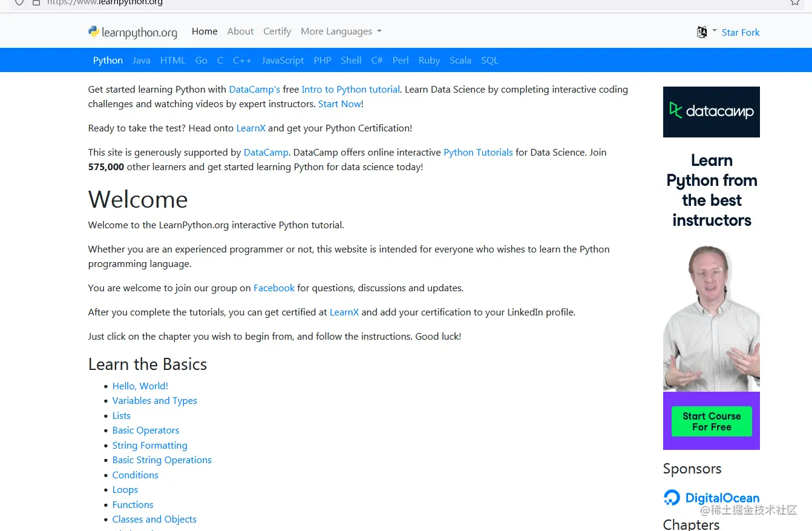The image size is (812, 531).
Task: Switch to the PHP tab
Action: coord(323,61)
